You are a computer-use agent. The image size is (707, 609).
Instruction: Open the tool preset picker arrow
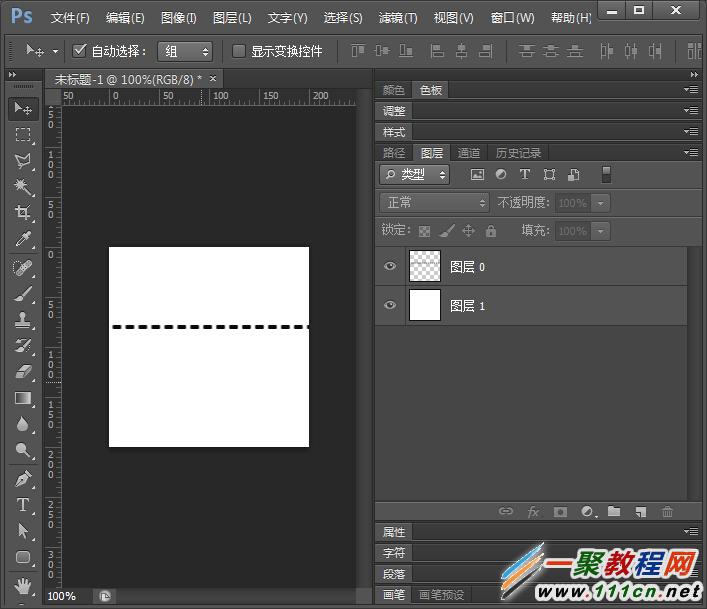55,51
